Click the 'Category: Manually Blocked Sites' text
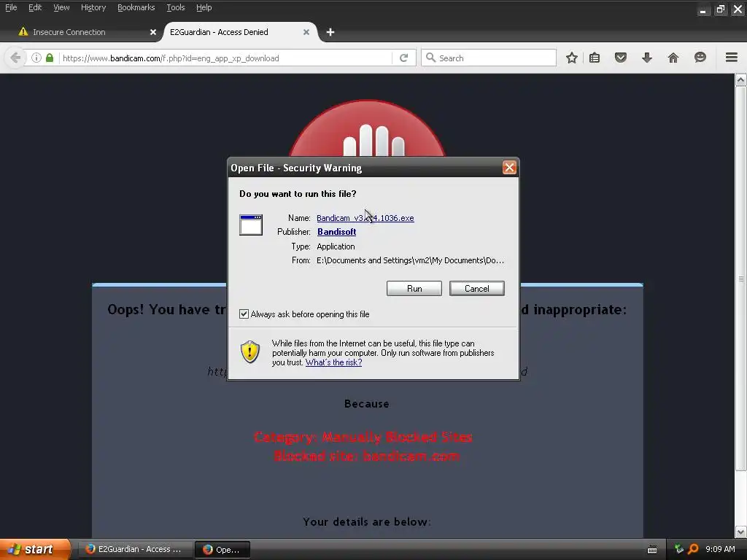 pyautogui.click(x=363, y=437)
